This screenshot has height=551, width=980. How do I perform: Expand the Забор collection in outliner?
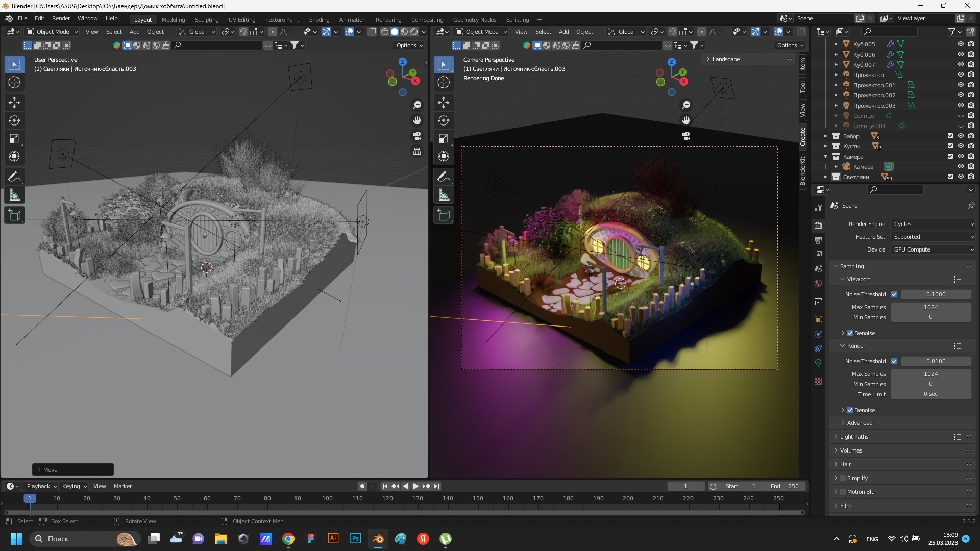point(825,136)
